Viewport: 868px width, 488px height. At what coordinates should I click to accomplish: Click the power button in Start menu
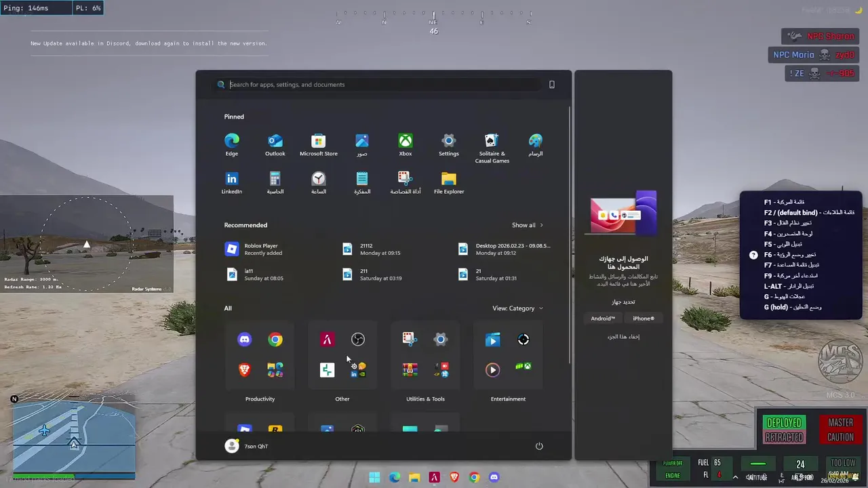coord(539,446)
